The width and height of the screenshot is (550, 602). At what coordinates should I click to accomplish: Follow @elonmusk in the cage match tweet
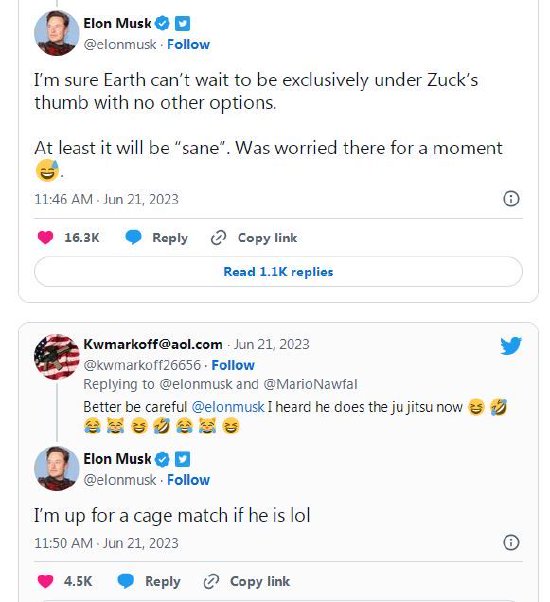pos(188,480)
